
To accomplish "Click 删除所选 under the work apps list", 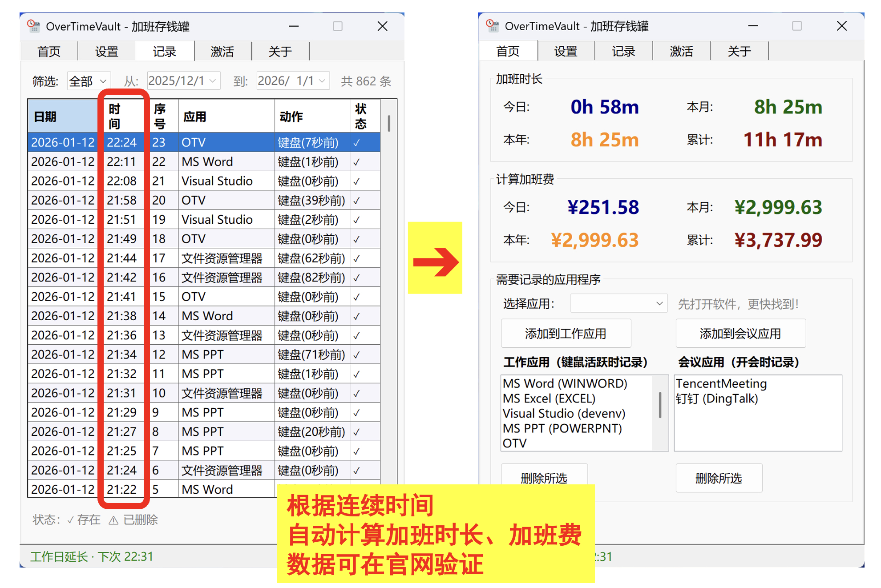I will coord(544,478).
